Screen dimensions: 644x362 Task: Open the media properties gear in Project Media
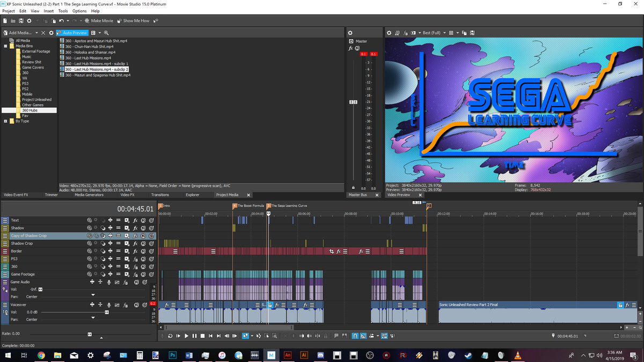(x=51, y=33)
